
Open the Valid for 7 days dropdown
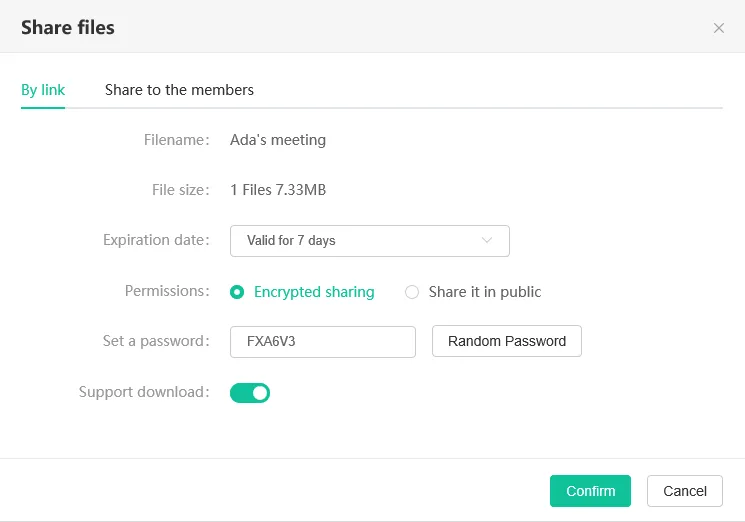[x=369, y=241]
